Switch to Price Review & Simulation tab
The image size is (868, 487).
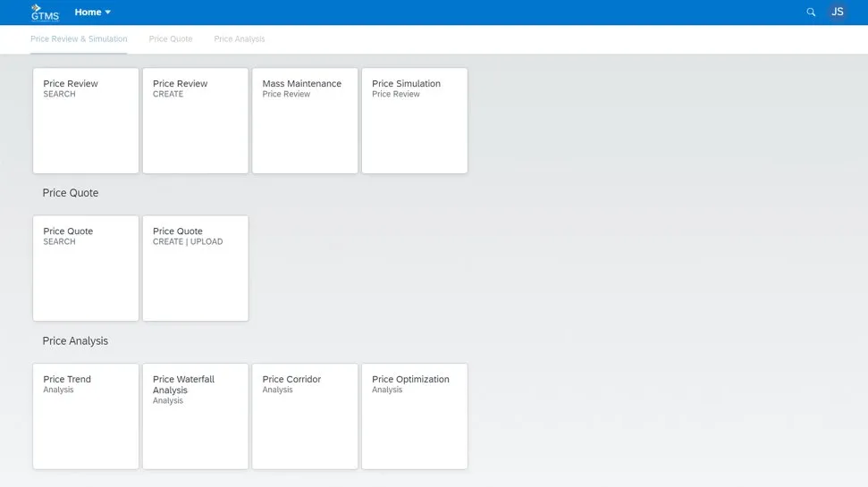click(x=79, y=39)
